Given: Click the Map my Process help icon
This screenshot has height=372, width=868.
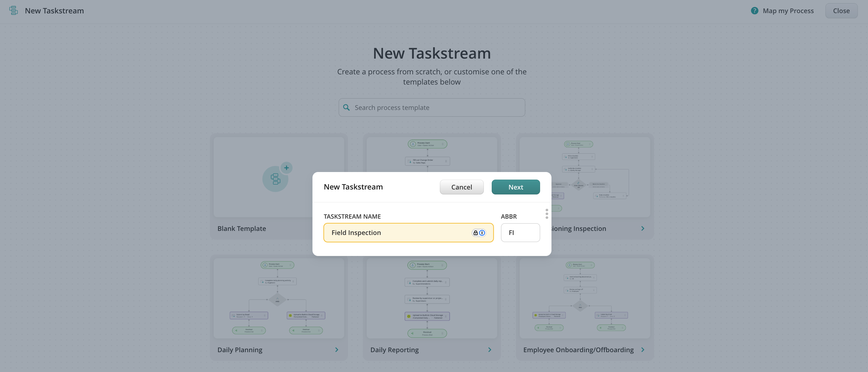Looking at the screenshot, I should [x=754, y=11].
